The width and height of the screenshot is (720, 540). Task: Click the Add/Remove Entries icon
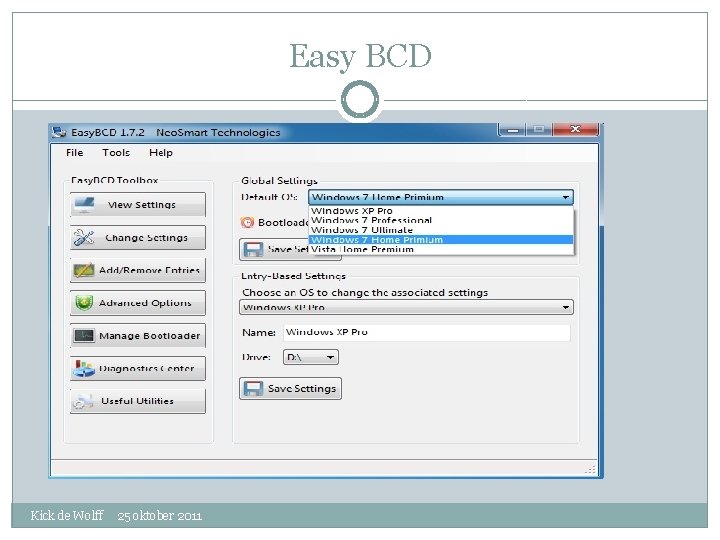[84, 270]
